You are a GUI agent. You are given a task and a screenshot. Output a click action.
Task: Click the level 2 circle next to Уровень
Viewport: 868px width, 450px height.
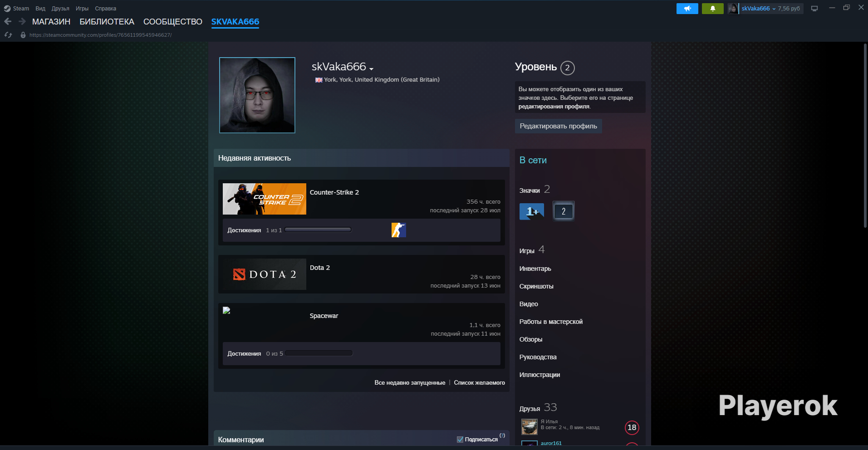pyautogui.click(x=568, y=68)
